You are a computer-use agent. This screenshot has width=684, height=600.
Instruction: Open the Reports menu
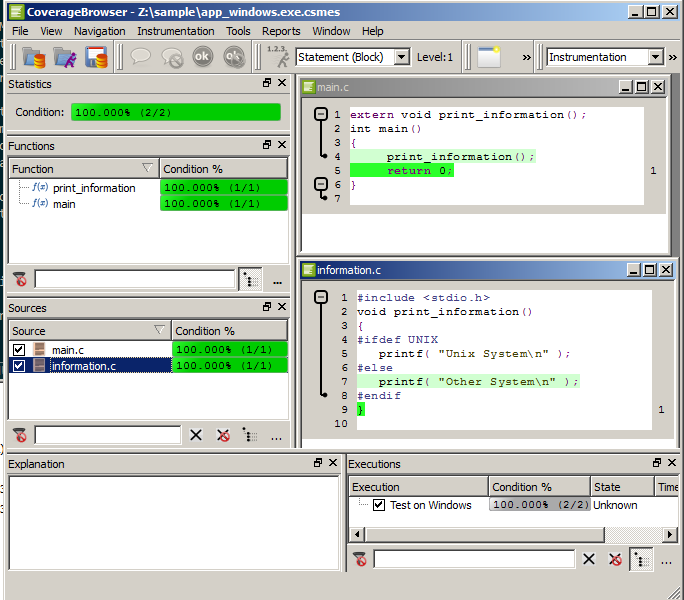(x=281, y=31)
